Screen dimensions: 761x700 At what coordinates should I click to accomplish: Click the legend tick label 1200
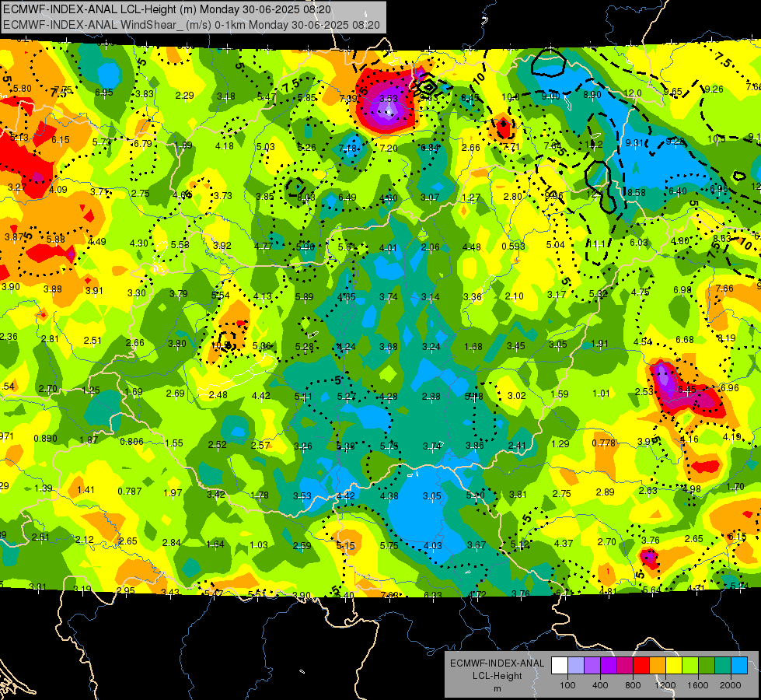coord(665,685)
